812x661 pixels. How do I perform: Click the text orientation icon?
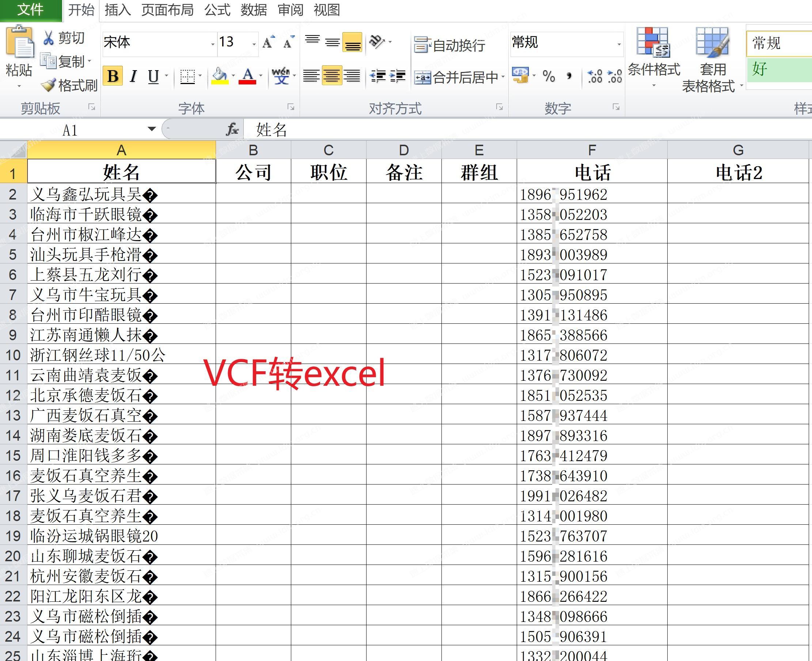pyautogui.click(x=377, y=42)
